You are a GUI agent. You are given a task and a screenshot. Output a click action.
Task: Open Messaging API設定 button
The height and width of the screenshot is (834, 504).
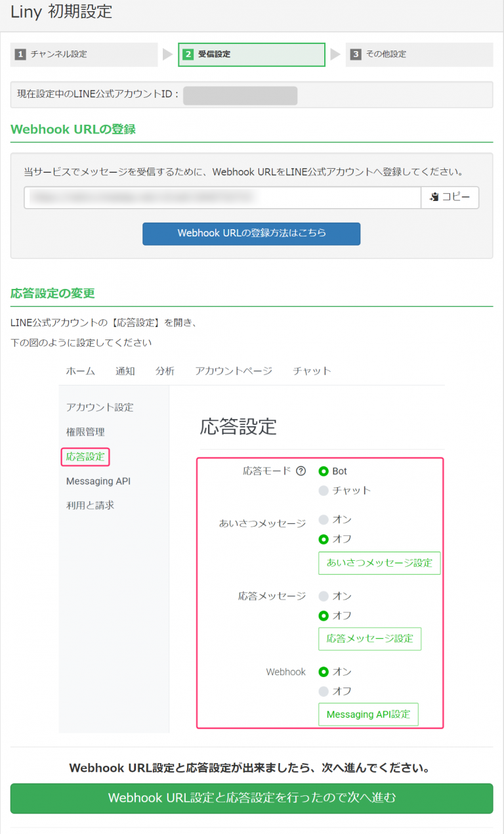[x=368, y=714]
